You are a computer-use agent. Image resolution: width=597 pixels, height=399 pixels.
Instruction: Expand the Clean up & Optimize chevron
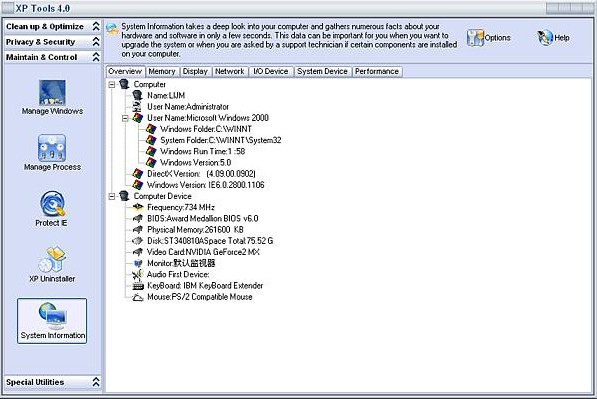96,26
